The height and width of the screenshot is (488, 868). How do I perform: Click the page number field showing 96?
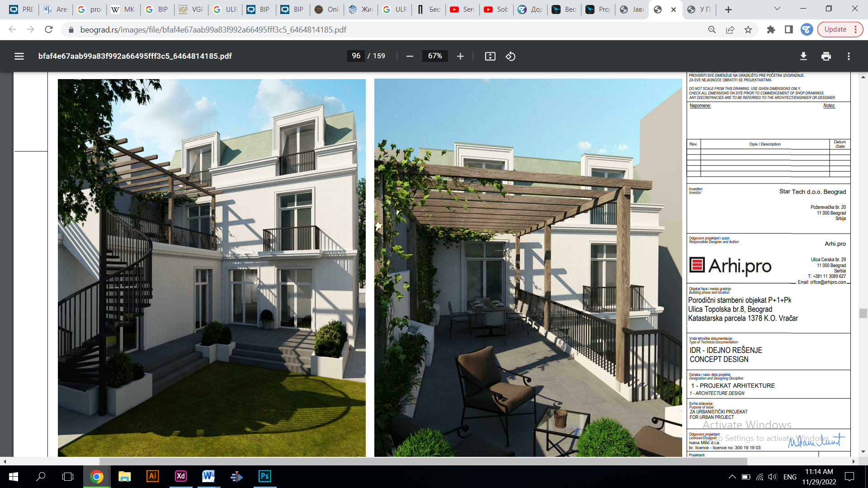point(356,56)
